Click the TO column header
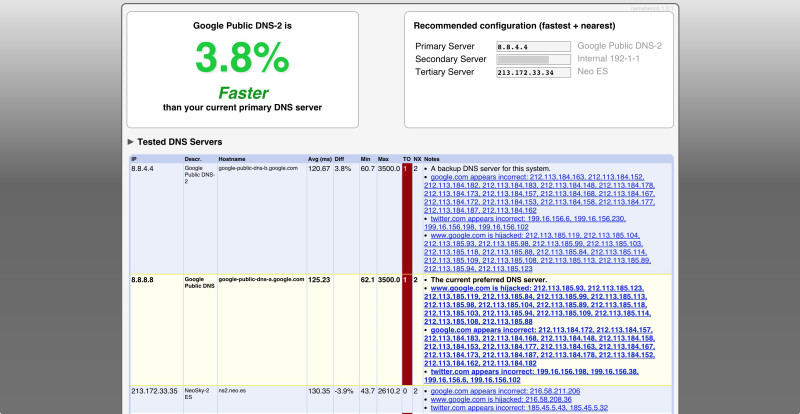The width and height of the screenshot is (800, 414). tap(407, 159)
